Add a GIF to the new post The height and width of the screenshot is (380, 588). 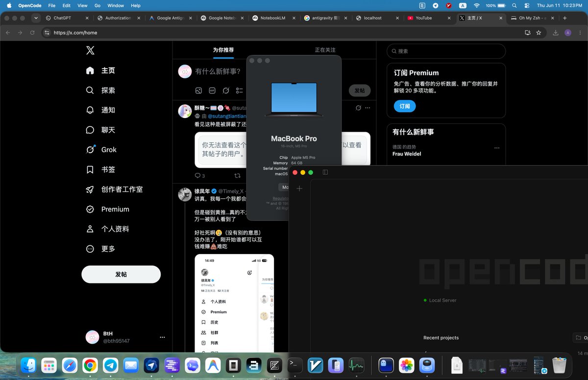coord(212,91)
